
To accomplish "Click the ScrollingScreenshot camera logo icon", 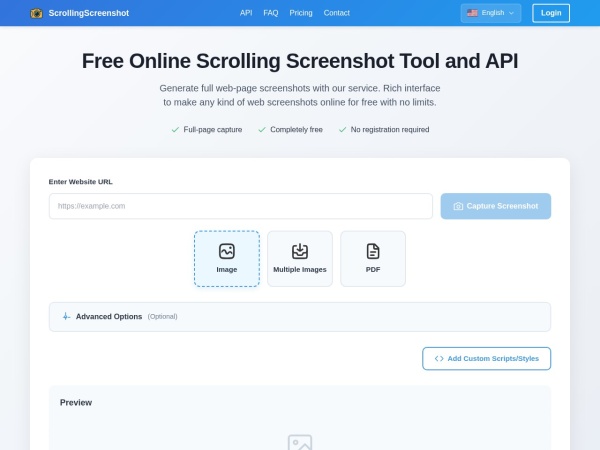I will (36, 13).
